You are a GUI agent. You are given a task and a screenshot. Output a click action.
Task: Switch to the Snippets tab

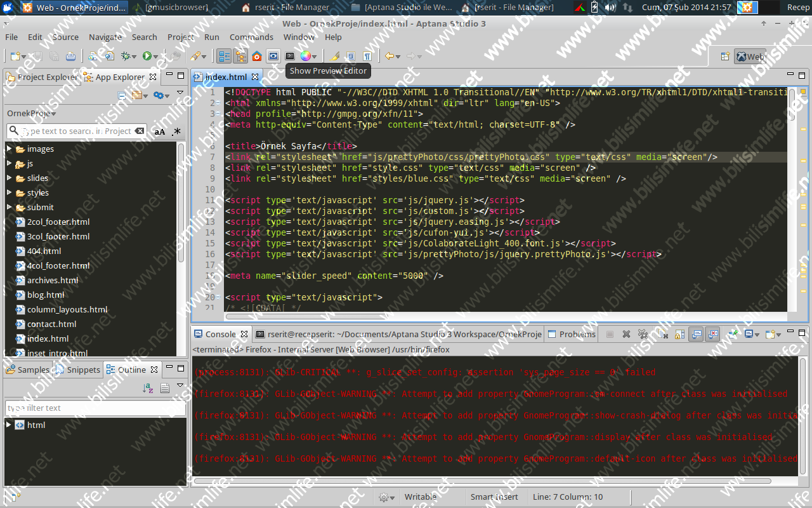pos(79,370)
